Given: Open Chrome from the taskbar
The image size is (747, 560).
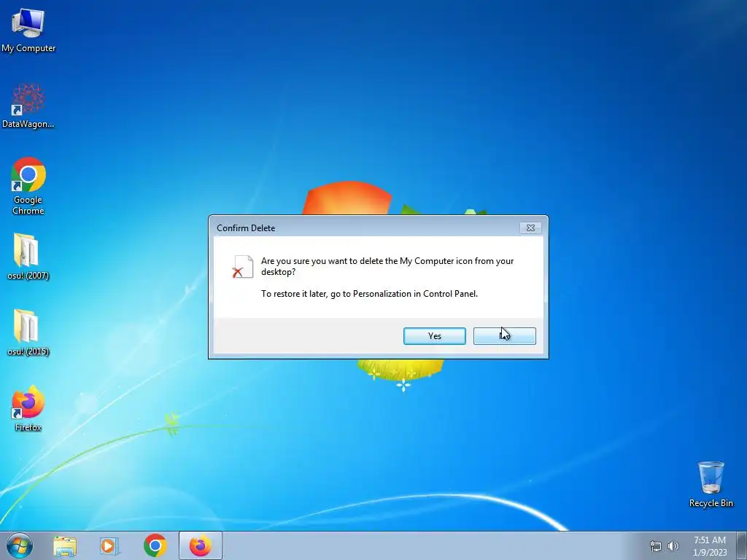Looking at the screenshot, I should [x=155, y=545].
